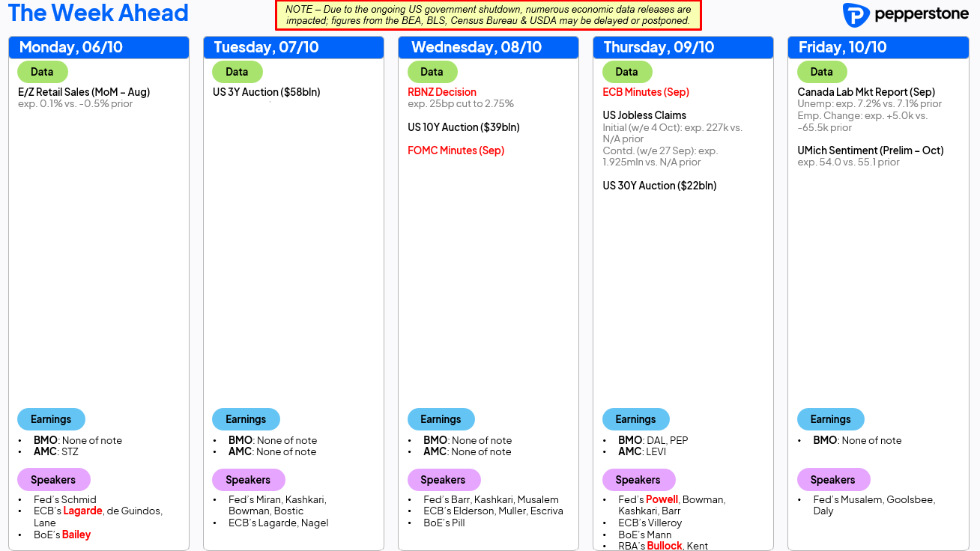Click 'ECB's Lagarde, de Guindos' speaker line
Image resolution: width=980 pixels, height=551 pixels.
pos(98,511)
